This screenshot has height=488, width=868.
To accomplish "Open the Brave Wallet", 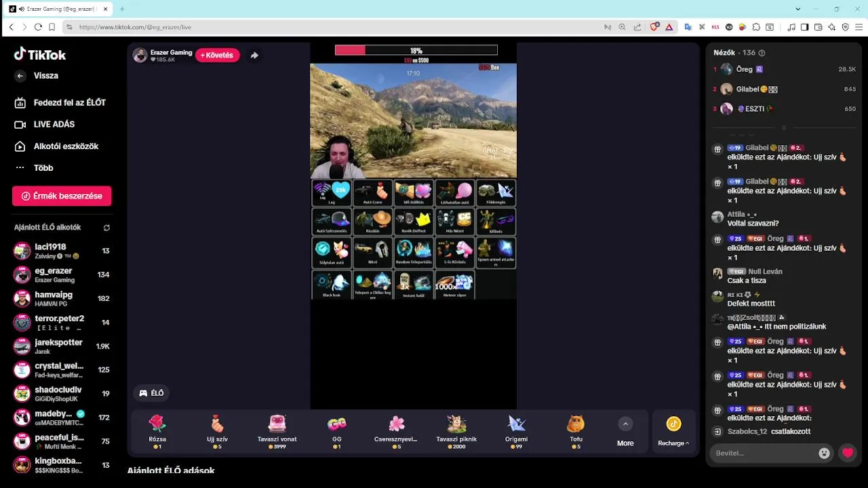I will [818, 27].
